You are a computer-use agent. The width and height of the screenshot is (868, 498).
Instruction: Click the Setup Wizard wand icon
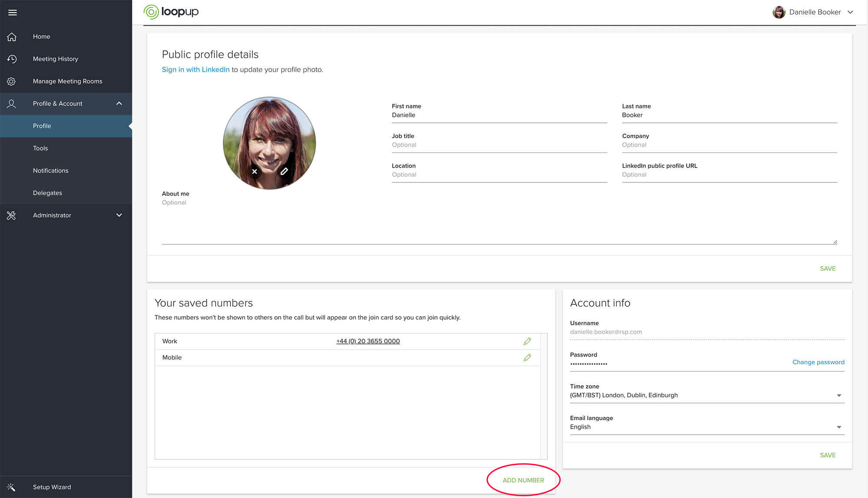[x=12, y=487]
